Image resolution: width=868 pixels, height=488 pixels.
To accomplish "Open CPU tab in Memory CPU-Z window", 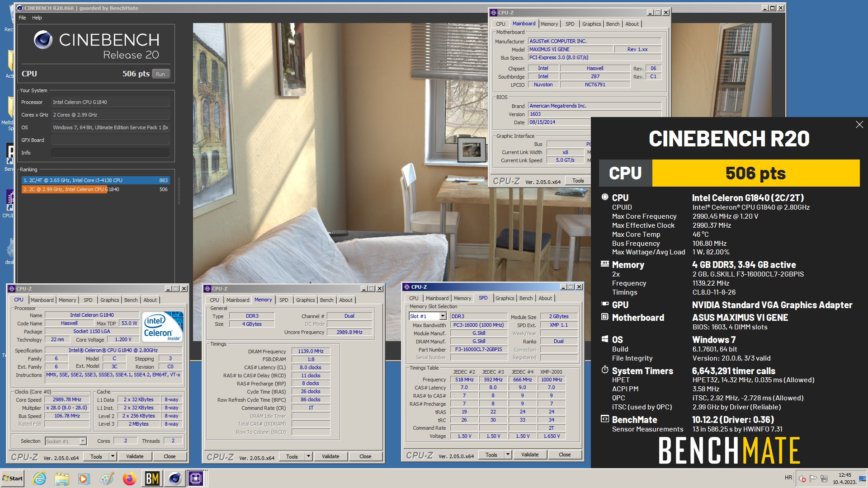I will [x=215, y=300].
